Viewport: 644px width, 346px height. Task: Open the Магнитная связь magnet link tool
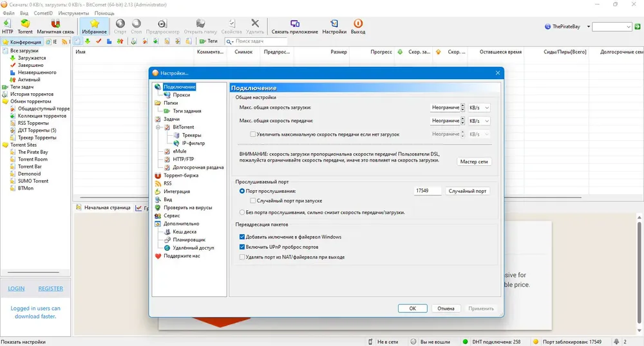pos(55,26)
